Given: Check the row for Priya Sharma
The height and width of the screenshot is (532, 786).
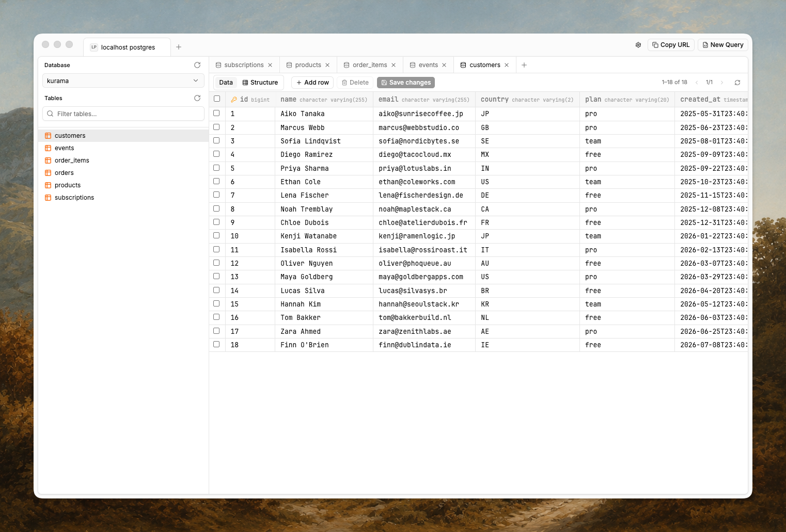Looking at the screenshot, I should pyautogui.click(x=217, y=168).
